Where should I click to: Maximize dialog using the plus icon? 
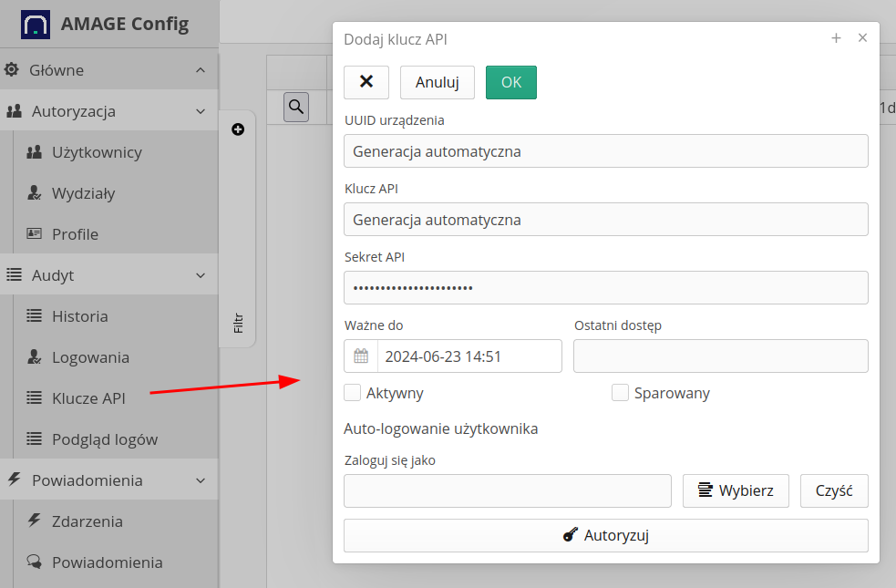click(836, 38)
